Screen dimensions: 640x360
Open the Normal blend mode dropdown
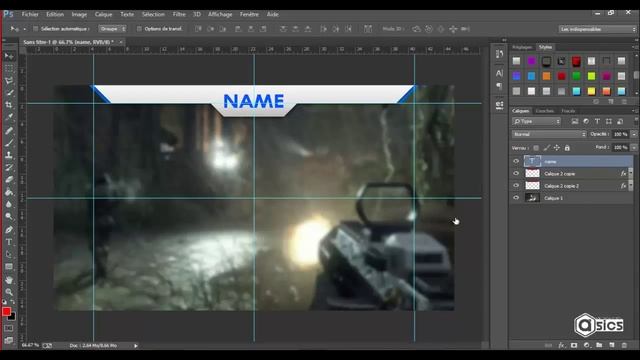pyautogui.click(x=549, y=134)
